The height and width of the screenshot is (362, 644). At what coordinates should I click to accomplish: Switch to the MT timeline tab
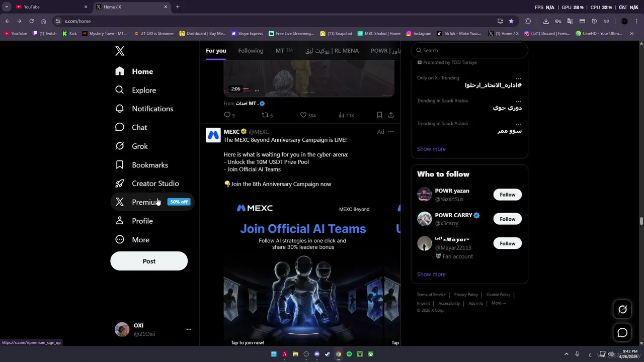coord(284,51)
